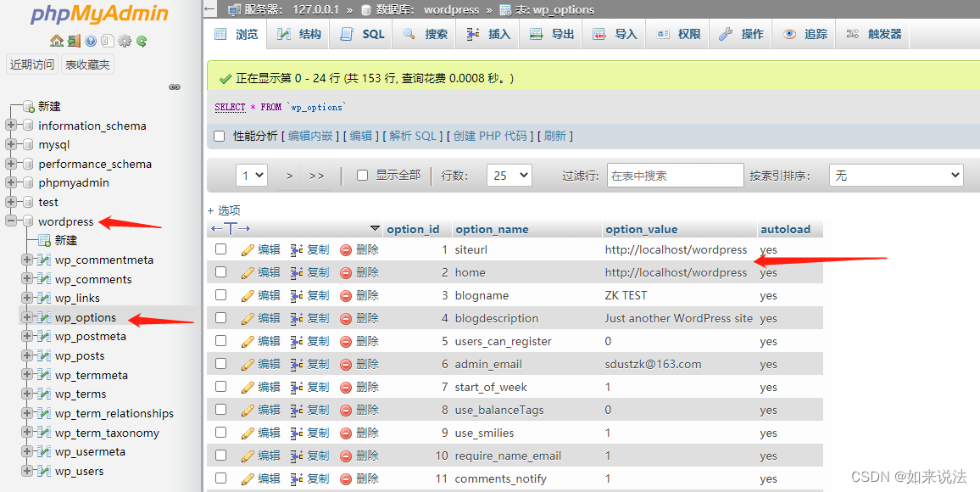This screenshot has height=492, width=980.
Task: Click the 新建 new table icon under wordpress
Action: pos(44,241)
